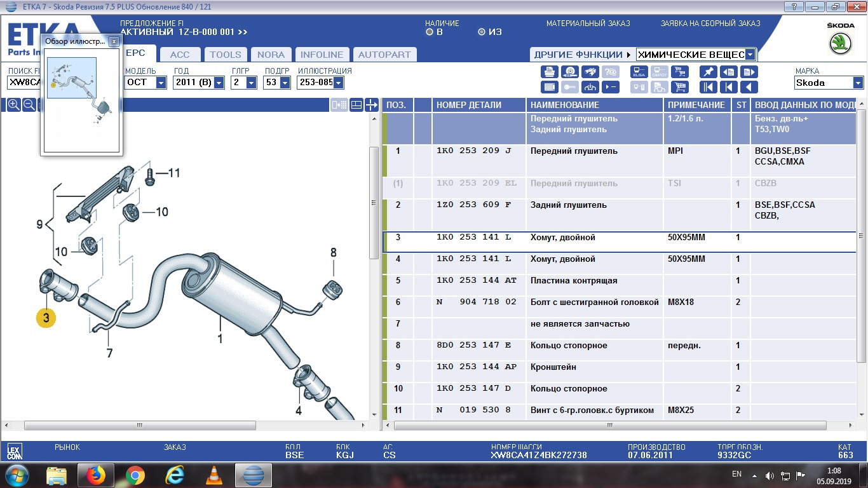The image size is (868, 488).
Task: Click the print icon in the toolbar
Action: (550, 72)
